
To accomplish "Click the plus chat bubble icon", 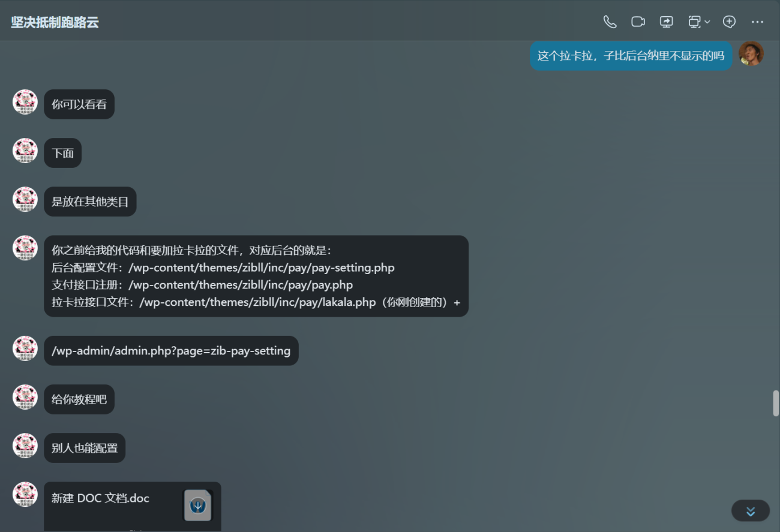I will [729, 22].
